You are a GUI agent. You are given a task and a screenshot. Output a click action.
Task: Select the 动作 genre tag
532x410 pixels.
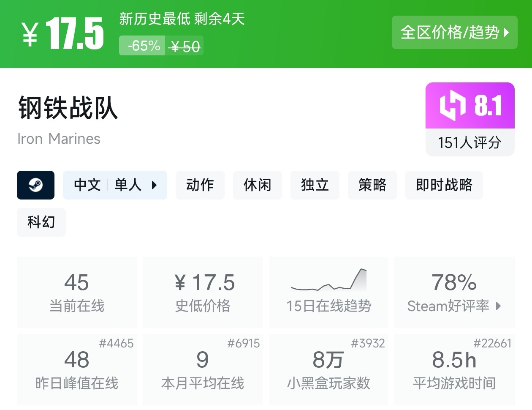200,185
